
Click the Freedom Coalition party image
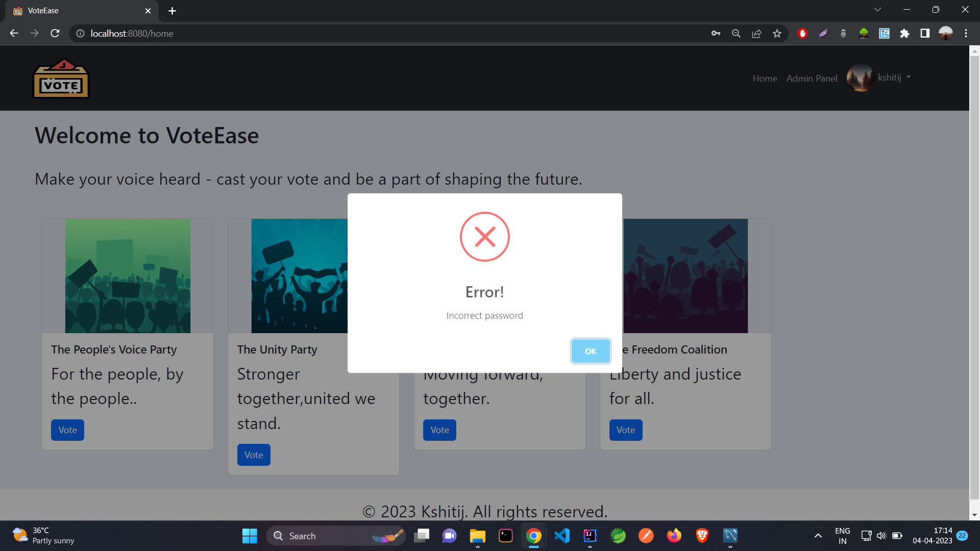tap(685, 276)
